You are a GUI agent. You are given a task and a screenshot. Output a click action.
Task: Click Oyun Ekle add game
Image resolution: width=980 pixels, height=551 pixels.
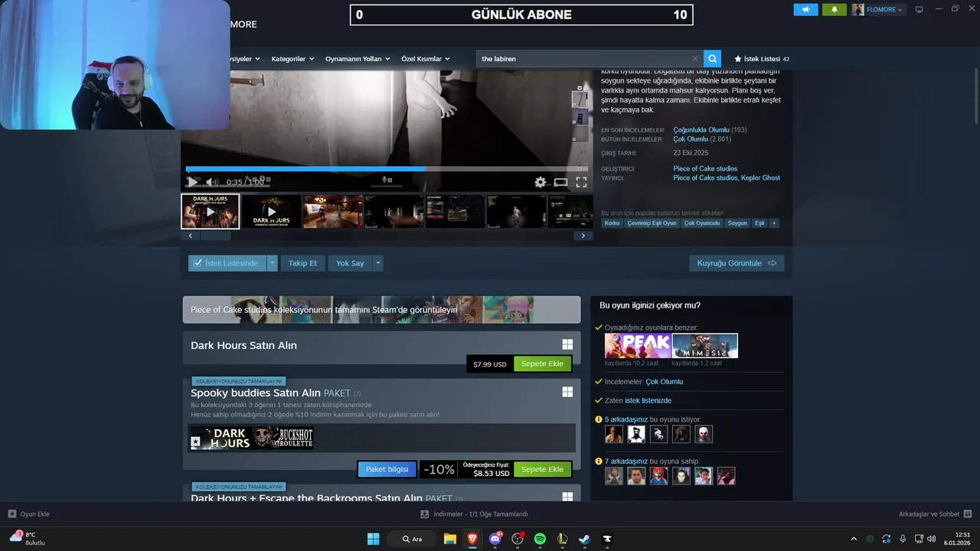coord(29,514)
